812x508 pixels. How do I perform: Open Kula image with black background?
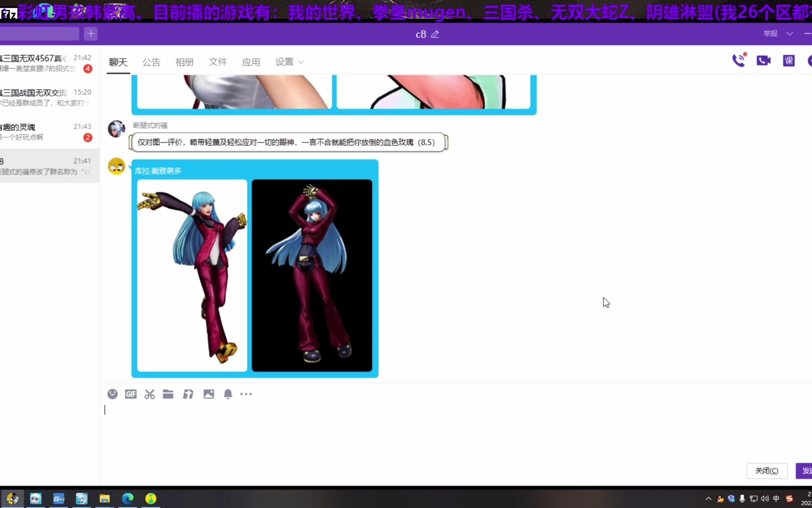[x=312, y=275]
